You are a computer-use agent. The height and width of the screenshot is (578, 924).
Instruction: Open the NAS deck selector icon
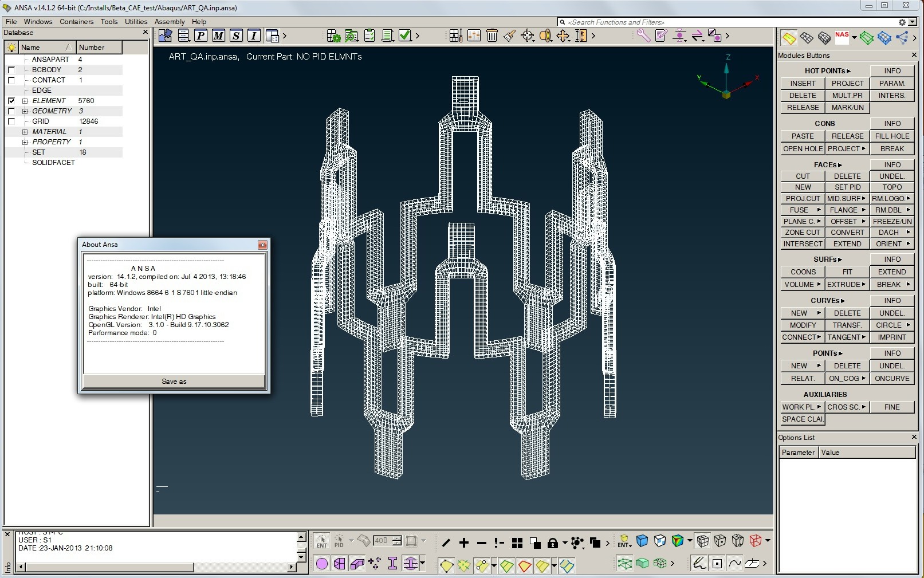coord(842,38)
